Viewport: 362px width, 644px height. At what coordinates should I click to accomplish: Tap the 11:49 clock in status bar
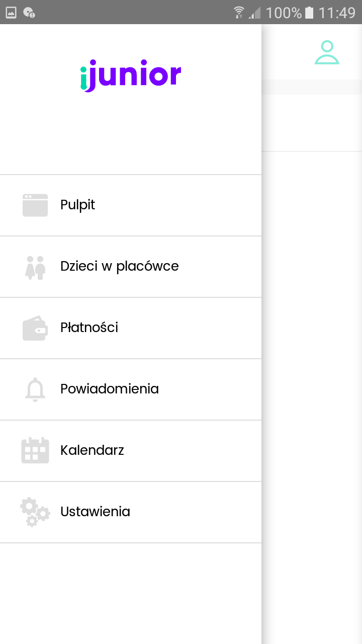(337, 13)
